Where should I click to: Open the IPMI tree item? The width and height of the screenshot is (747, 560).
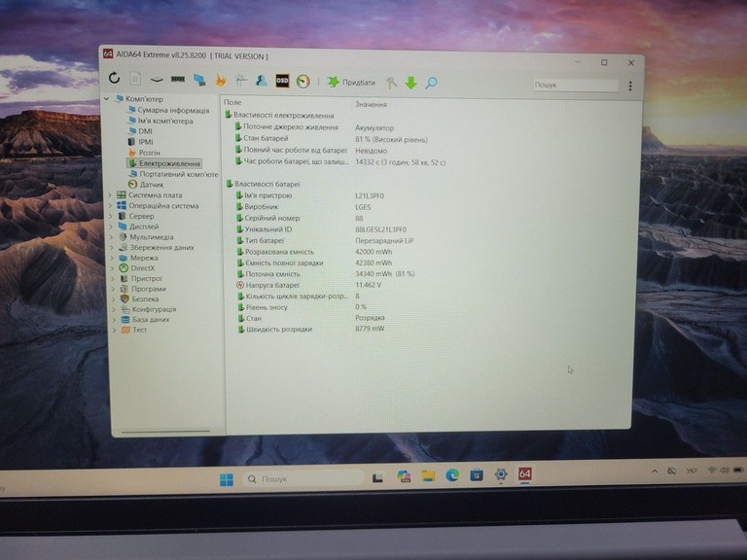pos(140,142)
